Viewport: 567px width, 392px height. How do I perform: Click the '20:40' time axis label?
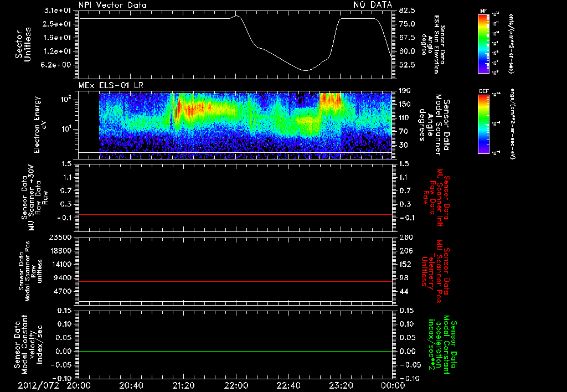point(131,385)
